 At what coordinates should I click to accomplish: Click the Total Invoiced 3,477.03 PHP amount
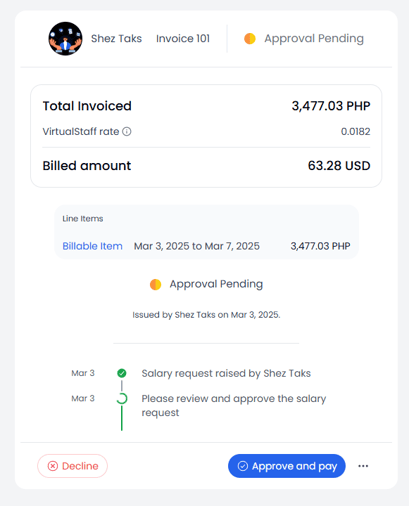(331, 106)
